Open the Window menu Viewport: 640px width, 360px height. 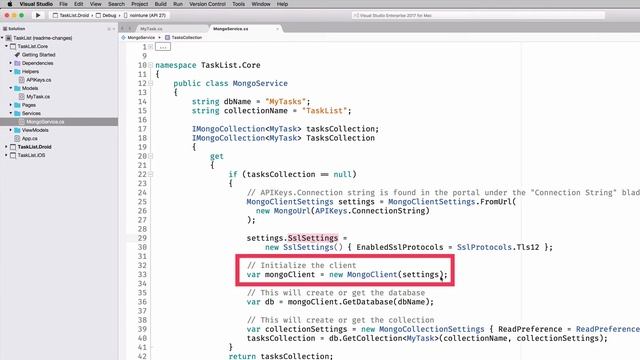click(261, 4)
